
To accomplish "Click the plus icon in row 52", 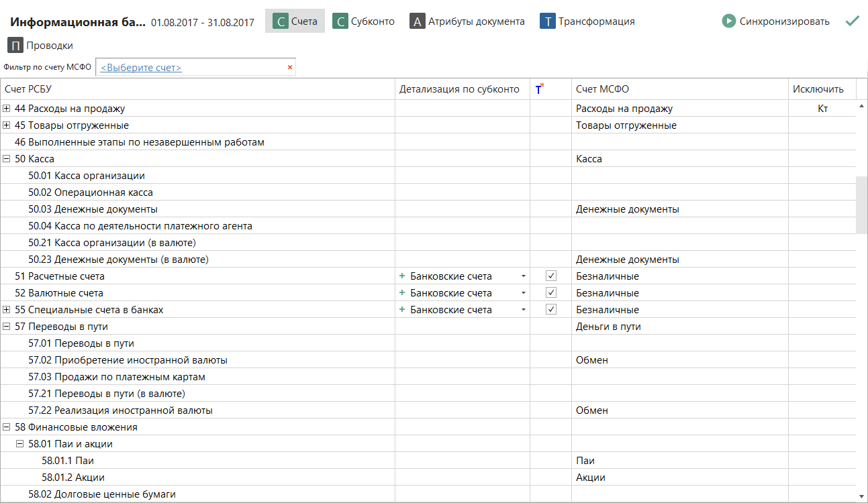I will click(402, 293).
